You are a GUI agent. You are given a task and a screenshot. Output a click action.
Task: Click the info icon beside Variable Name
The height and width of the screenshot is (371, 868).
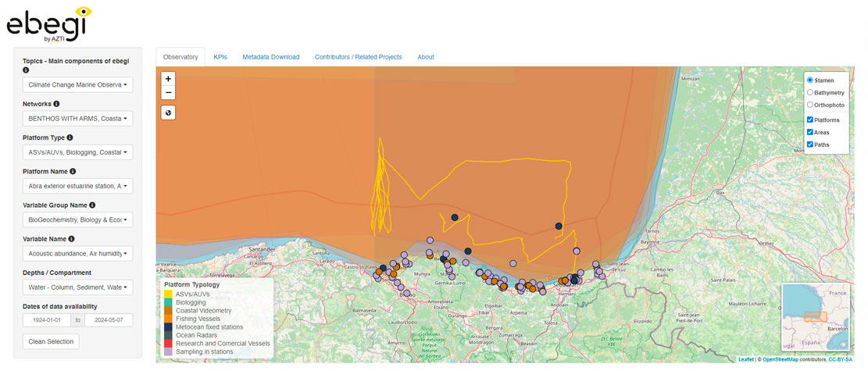click(x=72, y=239)
